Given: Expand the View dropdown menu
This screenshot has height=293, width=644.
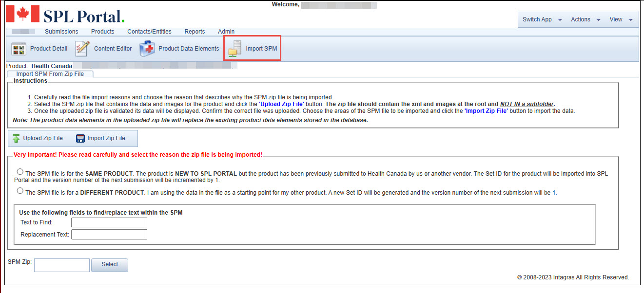Looking at the screenshot, I should click(x=621, y=19).
